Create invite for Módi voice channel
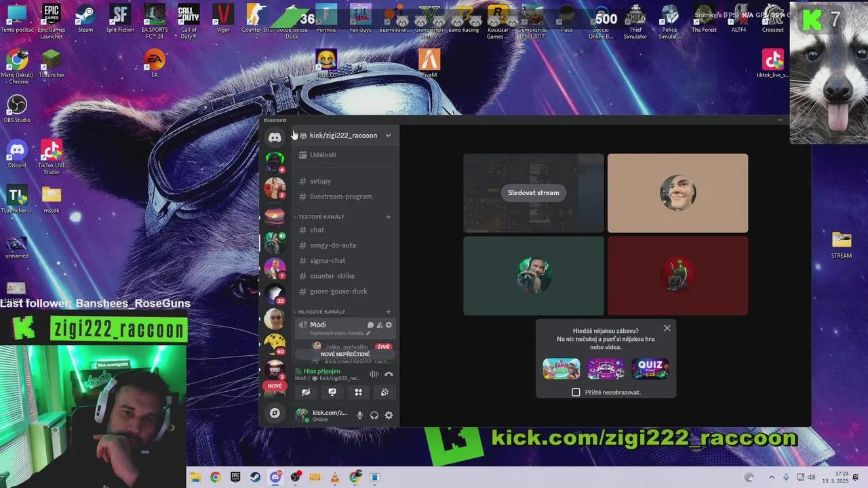 pyautogui.click(x=380, y=325)
